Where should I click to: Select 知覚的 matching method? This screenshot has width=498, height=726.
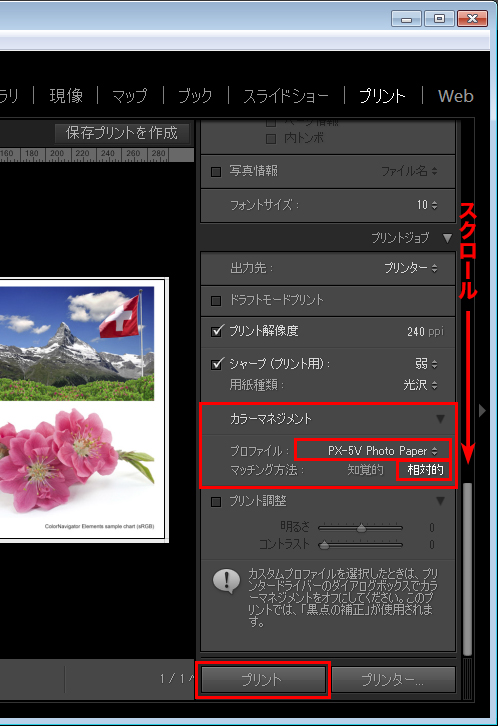tap(366, 470)
